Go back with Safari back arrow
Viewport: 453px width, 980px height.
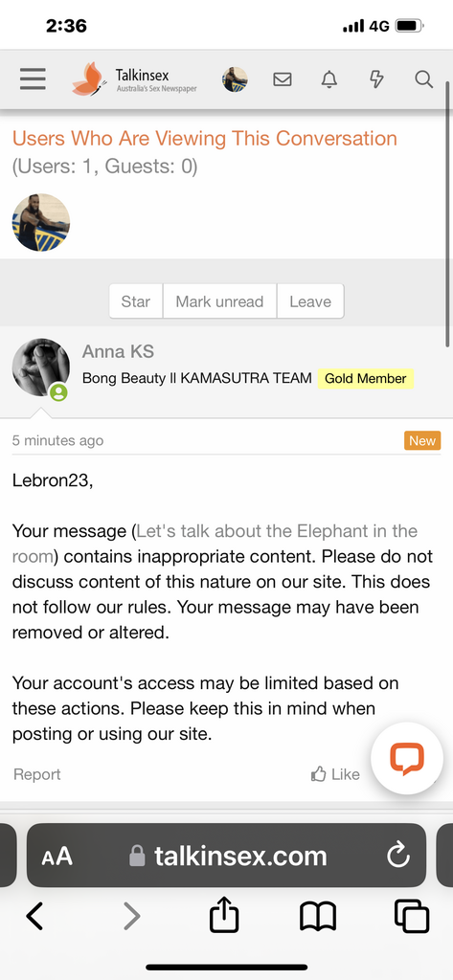35,917
